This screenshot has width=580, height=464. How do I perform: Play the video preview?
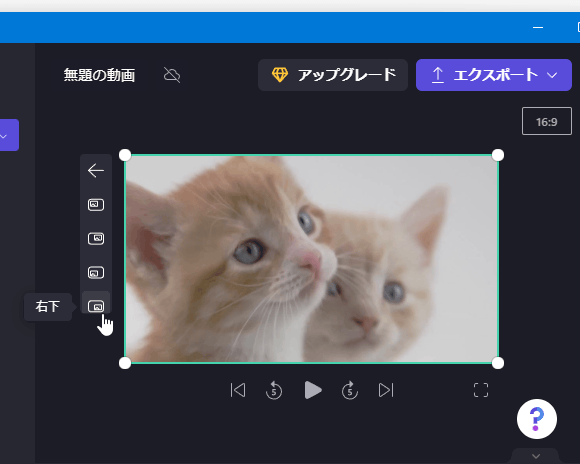coord(313,390)
